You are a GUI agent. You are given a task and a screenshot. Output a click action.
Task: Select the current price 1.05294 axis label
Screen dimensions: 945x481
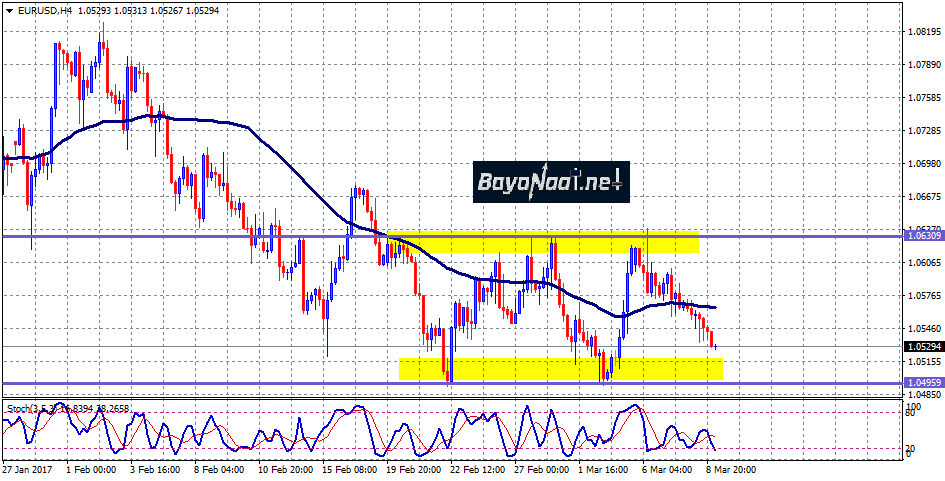[923, 346]
